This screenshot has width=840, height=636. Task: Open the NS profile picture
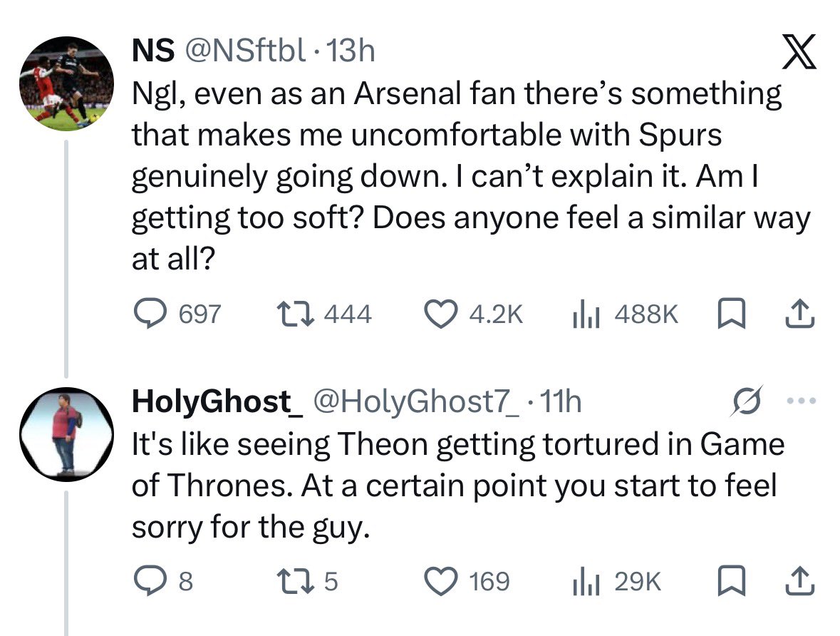click(x=66, y=84)
